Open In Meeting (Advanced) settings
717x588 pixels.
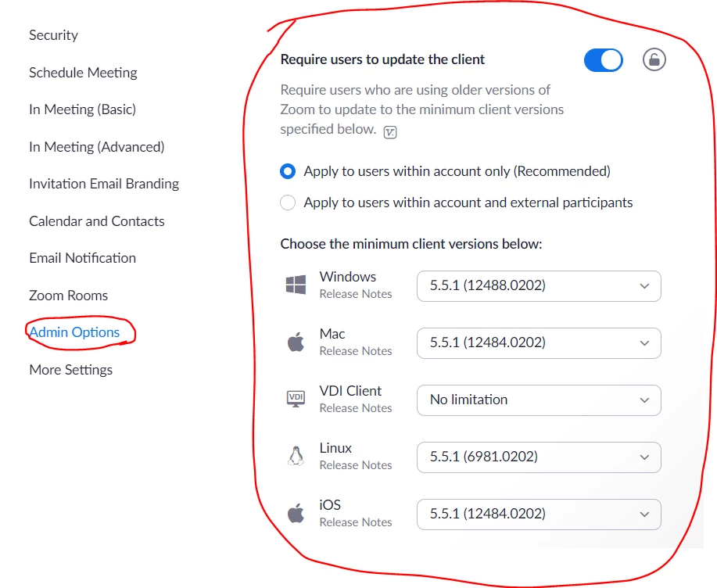coord(97,147)
